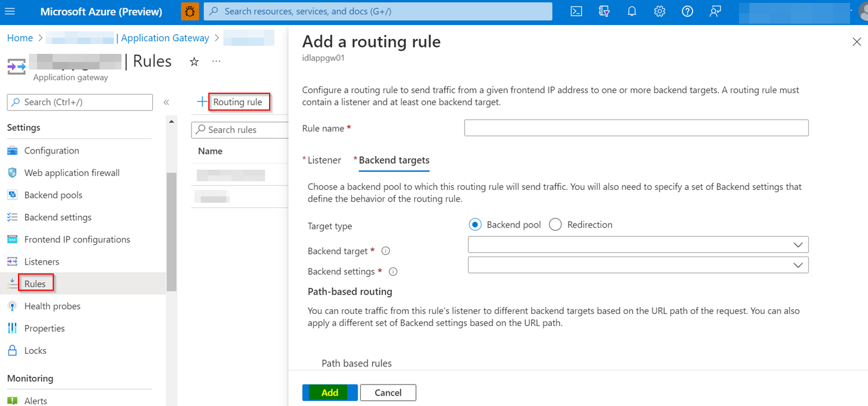Click the Properties bars icon

tap(12, 328)
